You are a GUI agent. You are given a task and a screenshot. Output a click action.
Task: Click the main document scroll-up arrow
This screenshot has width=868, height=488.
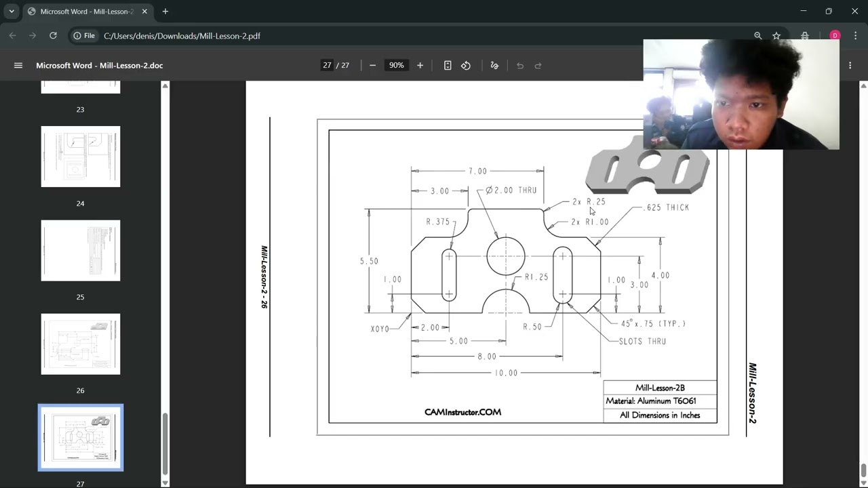(x=863, y=85)
